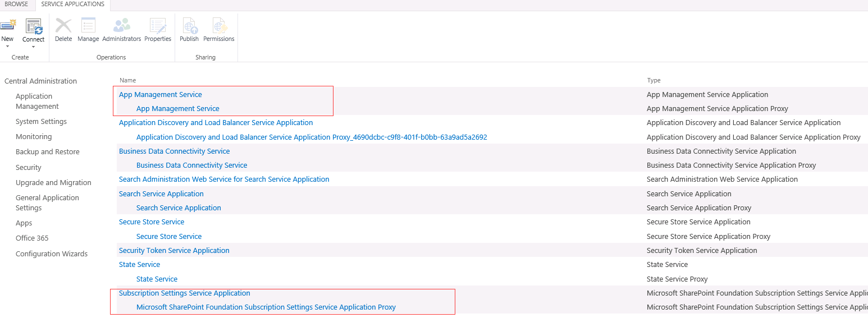
Task: Open System Settings in sidebar
Action: (x=41, y=121)
